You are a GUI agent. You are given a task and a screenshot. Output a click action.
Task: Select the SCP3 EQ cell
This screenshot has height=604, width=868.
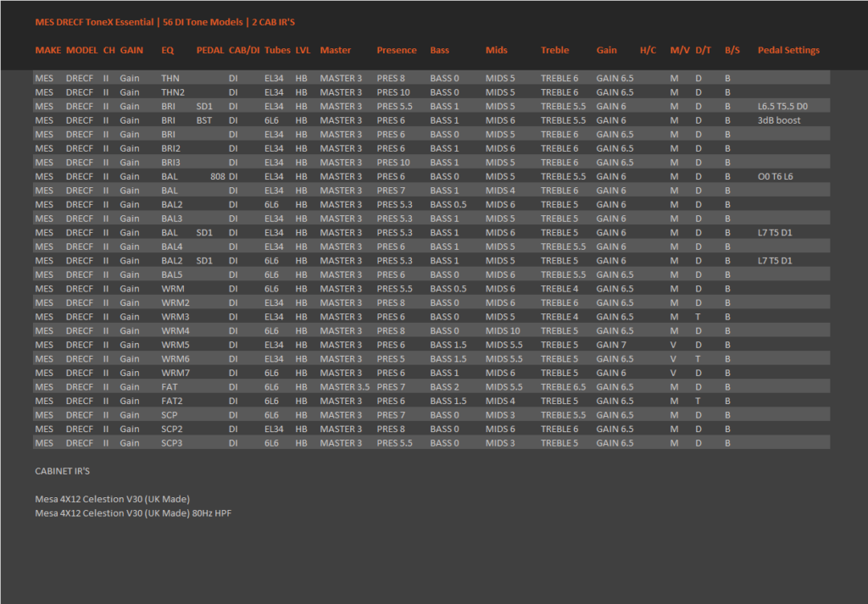pyautogui.click(x=171, y=443)
